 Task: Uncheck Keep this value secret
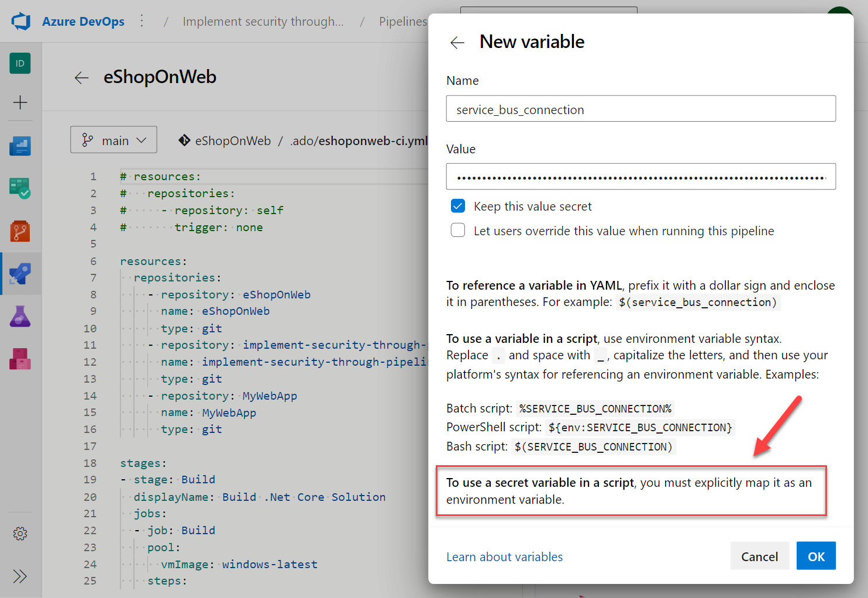tap(458, 206)
